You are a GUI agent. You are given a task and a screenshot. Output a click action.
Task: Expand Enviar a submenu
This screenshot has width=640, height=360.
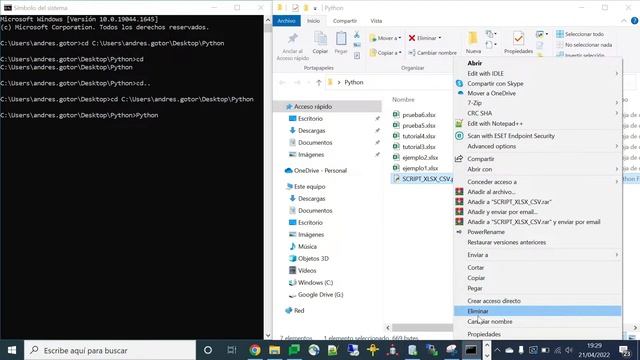538,255
